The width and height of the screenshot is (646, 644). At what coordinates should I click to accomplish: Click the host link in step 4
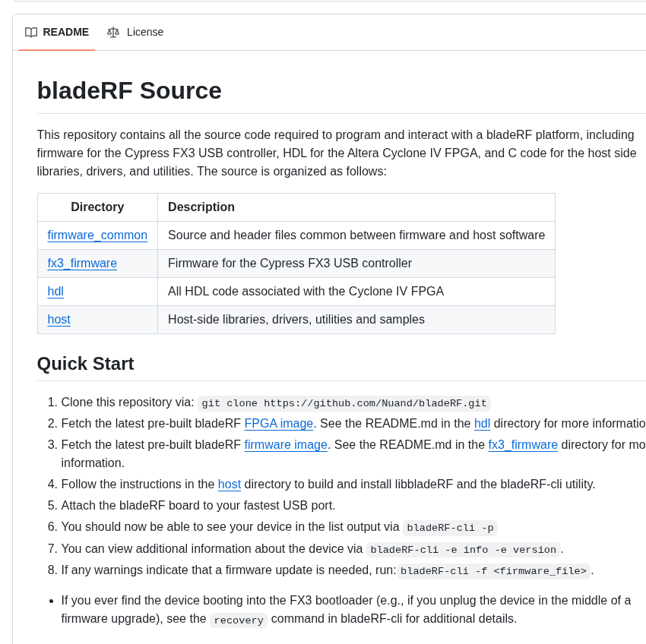(x=230, y=485)
